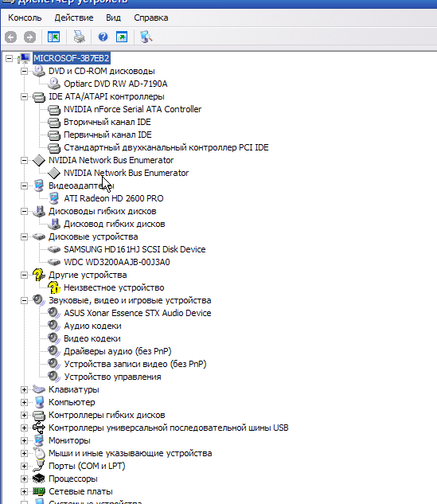Select Optiarc DVD RW AD-7190A device
437x504 pixels.
point(115,84)
